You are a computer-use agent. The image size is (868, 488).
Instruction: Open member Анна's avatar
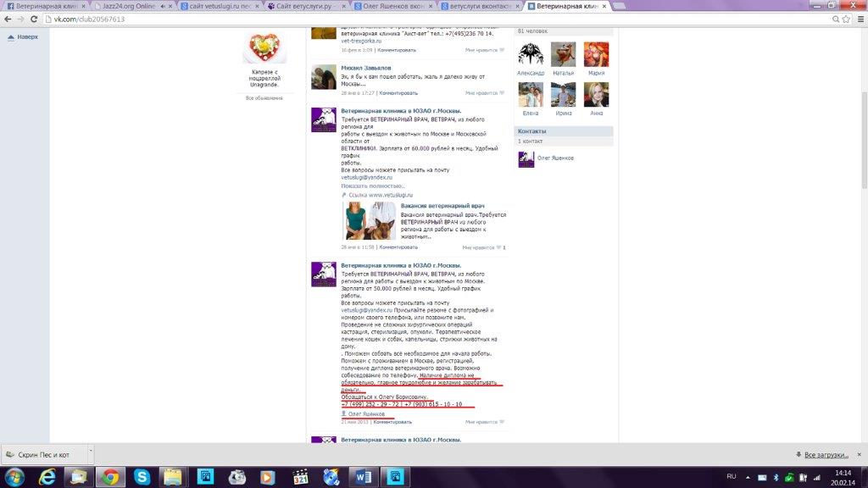tap(596, 95)
